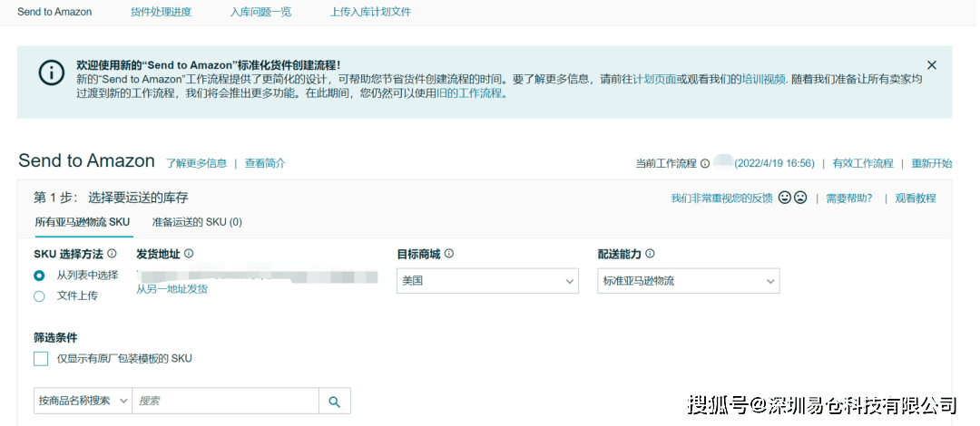Open the 配送能力 dropdown showing 标准亚马逊物流
Screen dimensions: 980x426
click(x=689, y=281)
